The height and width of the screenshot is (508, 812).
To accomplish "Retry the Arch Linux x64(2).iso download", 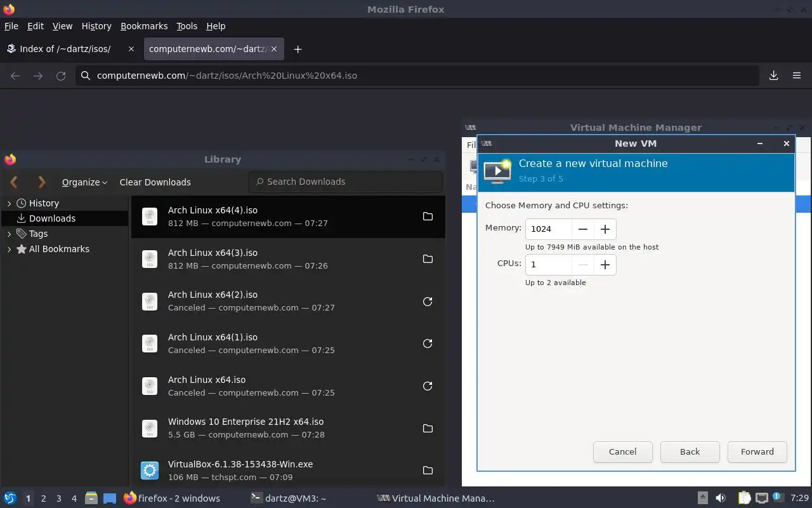I will [428, 302].
